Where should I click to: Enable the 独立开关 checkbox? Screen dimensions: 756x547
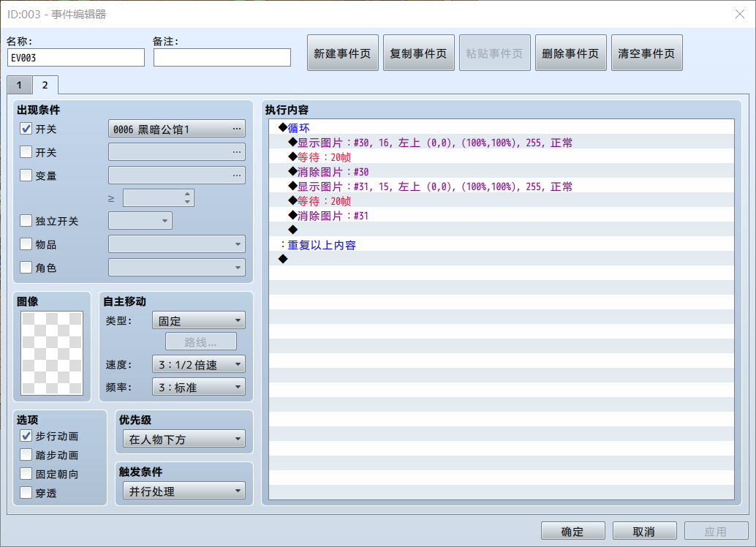click(26, 221)
